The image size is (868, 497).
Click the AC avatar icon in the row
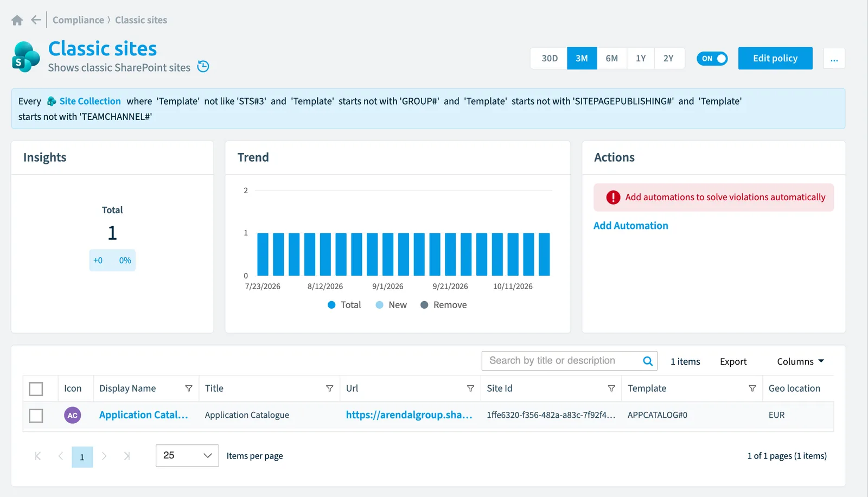73,415
